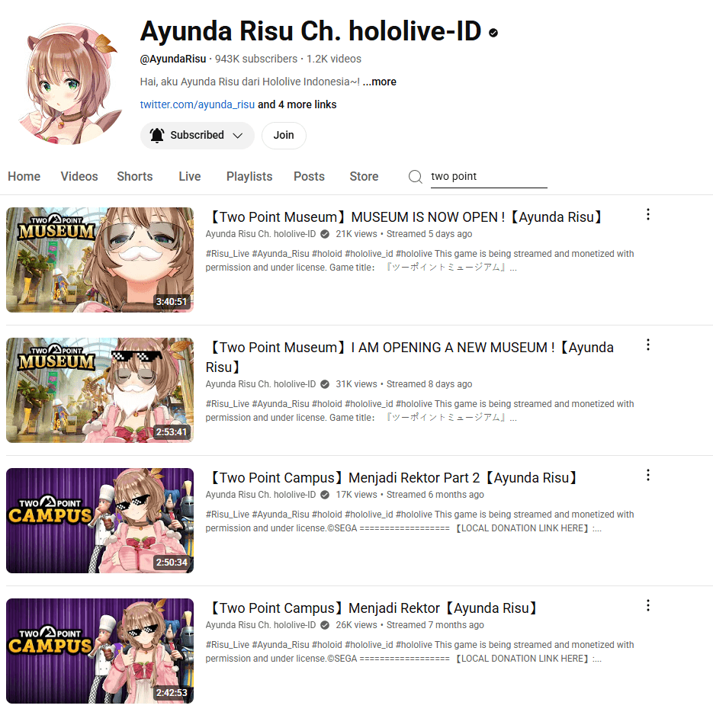The image size is (713, 728).
Task: Expand channel description with ...more
Action: tap(380, 82)
